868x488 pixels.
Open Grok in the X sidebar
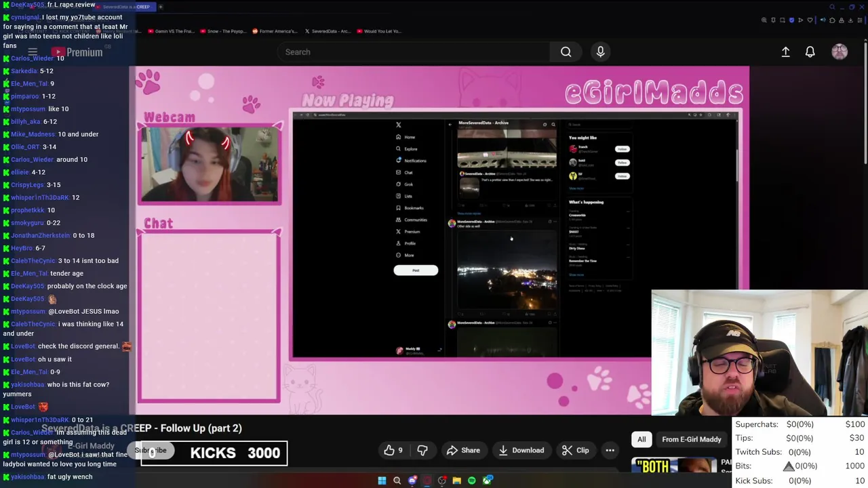(404, 184)
